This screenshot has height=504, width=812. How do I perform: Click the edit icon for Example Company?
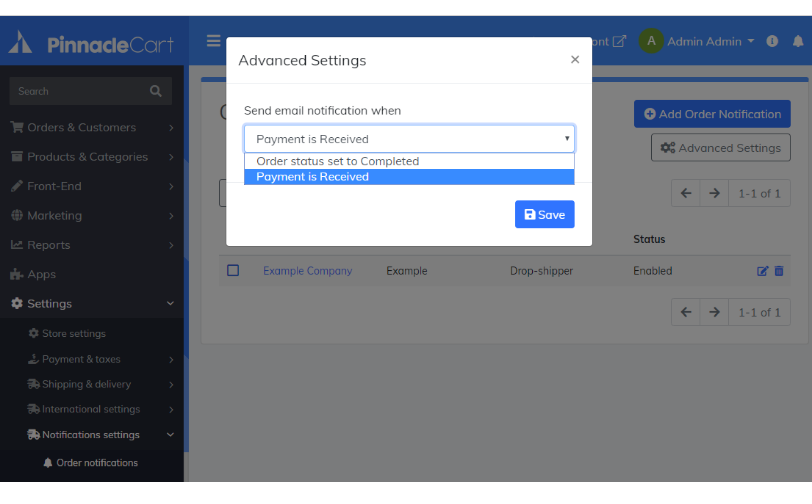[762, 271]
